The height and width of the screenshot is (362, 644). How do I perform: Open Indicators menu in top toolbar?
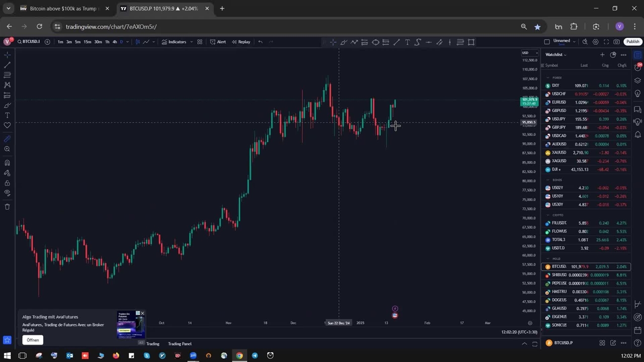(x=174, y=42)
